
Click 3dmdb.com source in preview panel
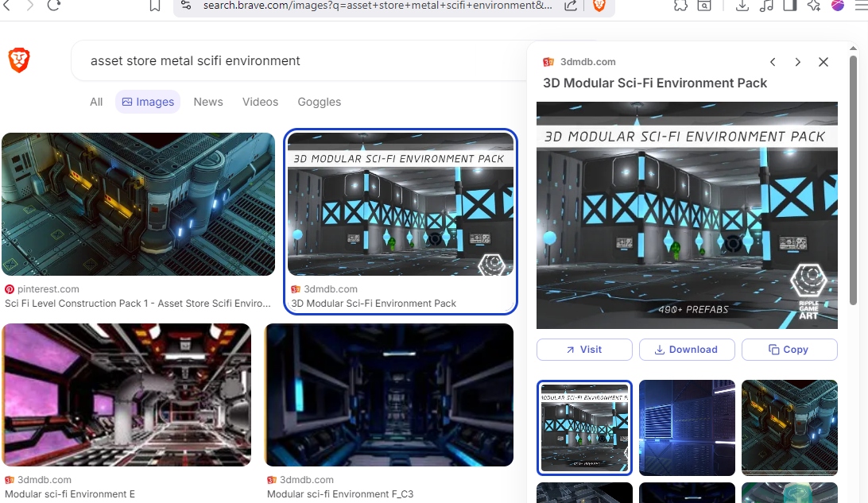coord(588,62)
